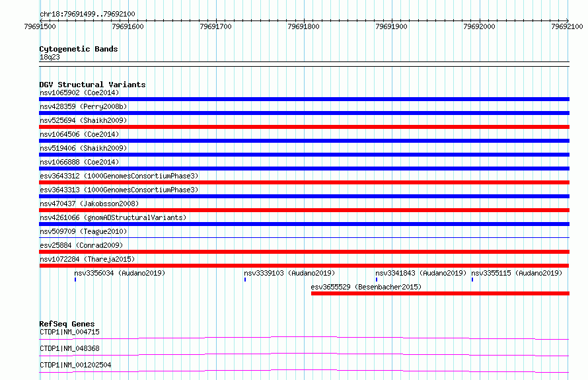Open nsv3355115 (Audano2019) variant label
The height and width of the screenshot is (380, 588).
(517, 273)
